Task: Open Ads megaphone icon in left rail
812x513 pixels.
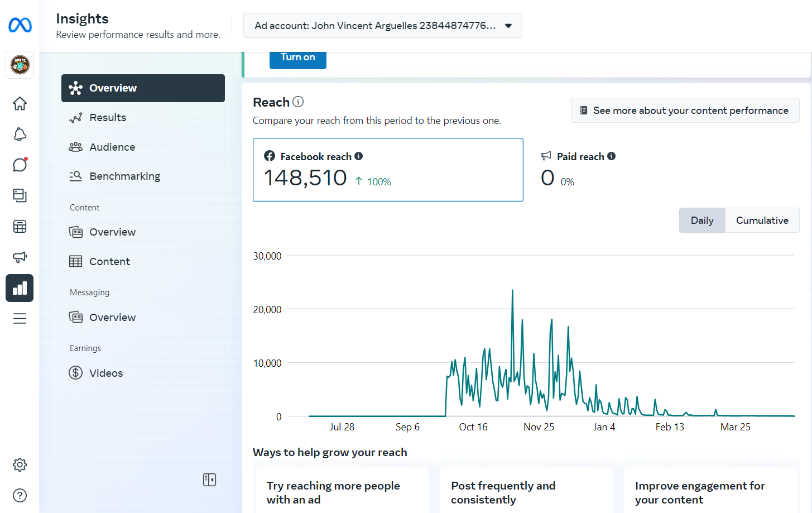Action: (20, 257)
